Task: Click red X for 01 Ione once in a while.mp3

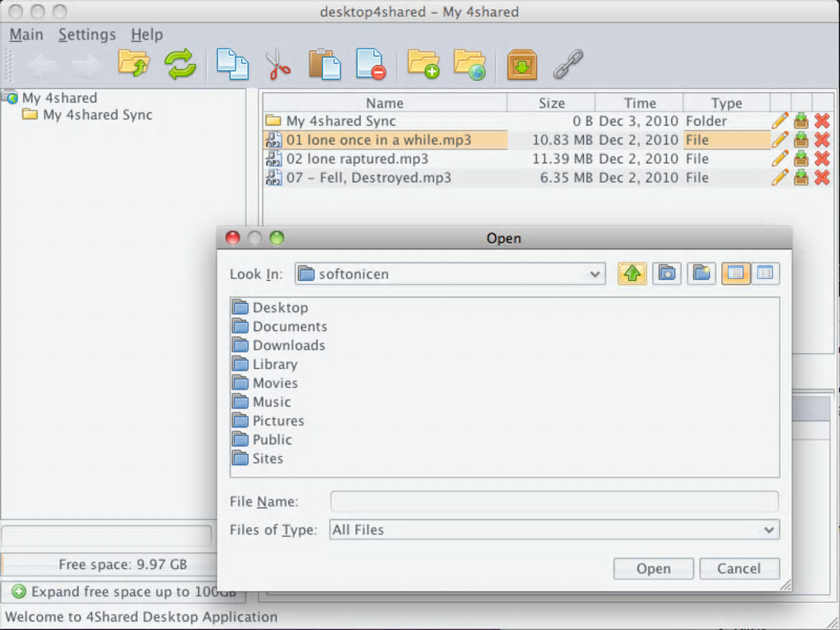Action: point(823,140)
